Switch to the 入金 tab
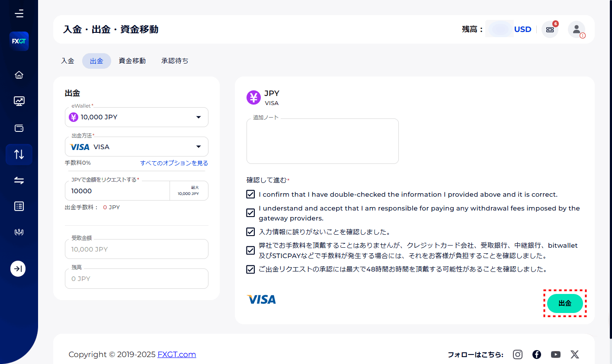Viewport: 612px width, 364px height. point(67,61)
